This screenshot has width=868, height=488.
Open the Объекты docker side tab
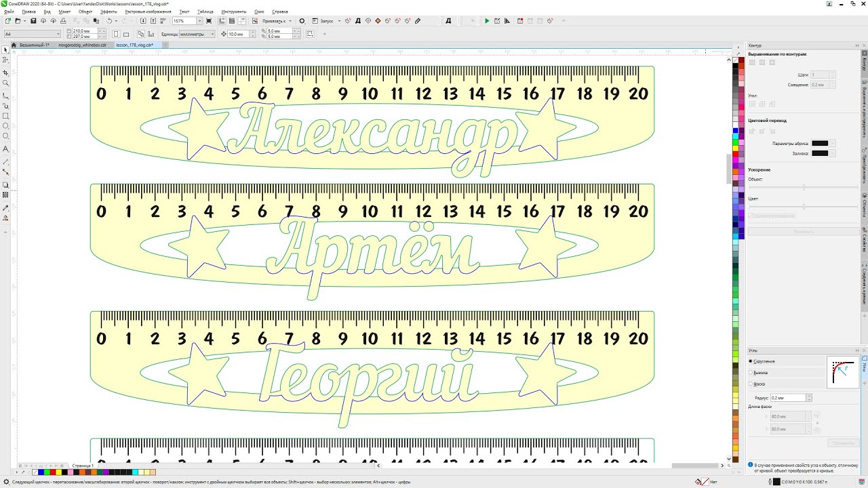(x=864, y=205)
